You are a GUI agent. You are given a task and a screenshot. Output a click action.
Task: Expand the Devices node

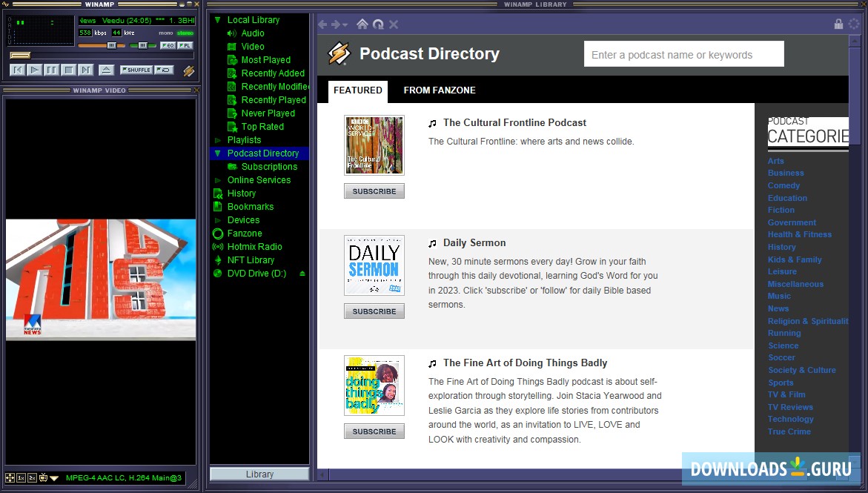point(217,220)
